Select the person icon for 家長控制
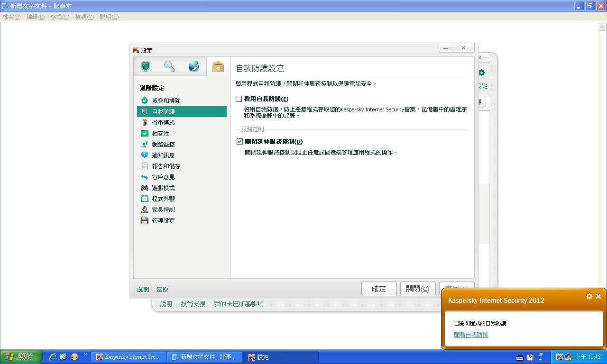Viewport: 607px width, 364px height. [145, 209]
